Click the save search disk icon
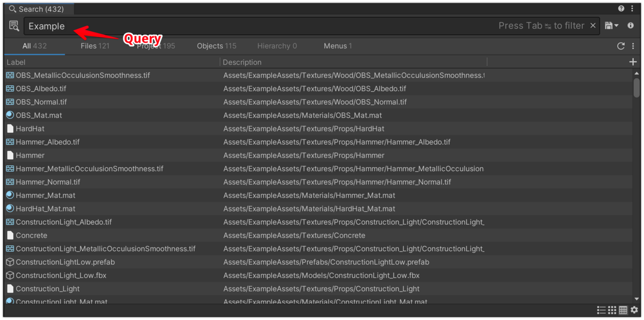 pyautogui.click(x=608, y=25)
